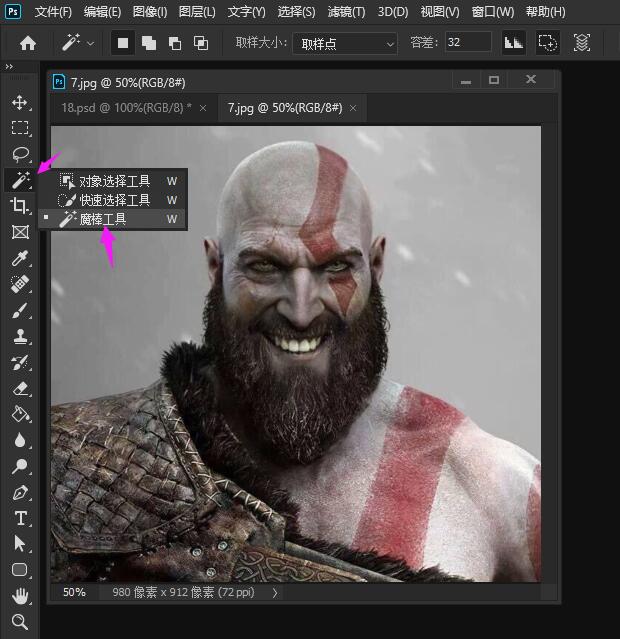Select the Zoom tool
Image resolution: width=620 pixels, height=639 pixels.
point(20,621)
